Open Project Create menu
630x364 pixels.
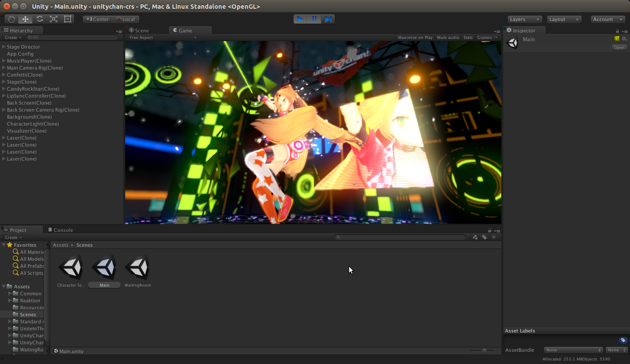pos(13,237)
